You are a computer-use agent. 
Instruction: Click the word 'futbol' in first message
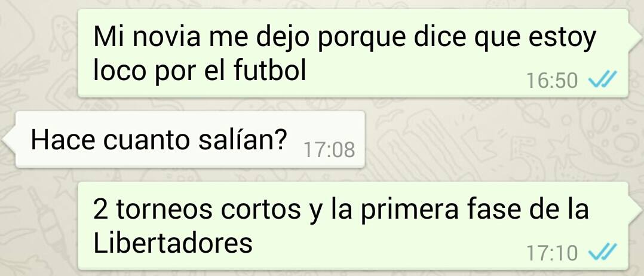pos(270,70)
